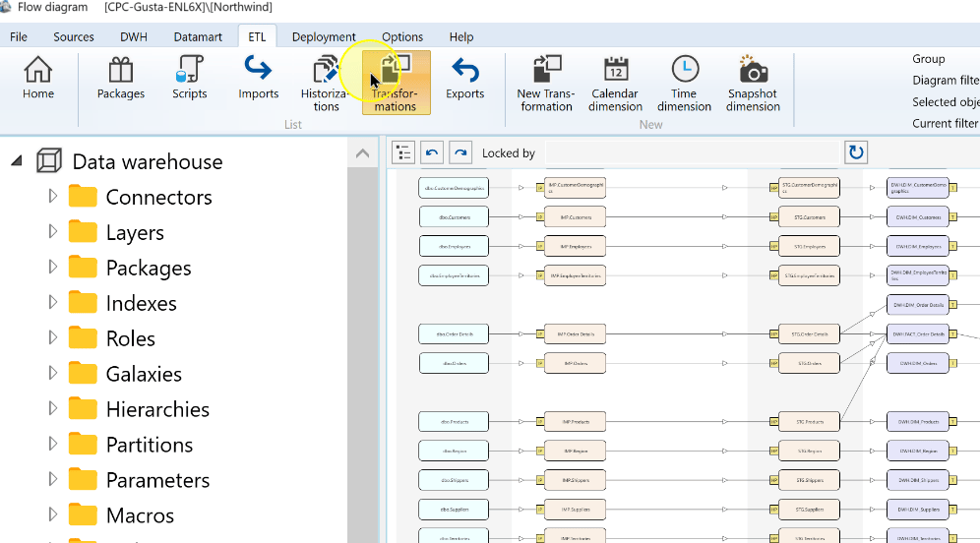Collapse the Data warehouse tree root
This screenshot has height=543, width=980.
(17, 161)
